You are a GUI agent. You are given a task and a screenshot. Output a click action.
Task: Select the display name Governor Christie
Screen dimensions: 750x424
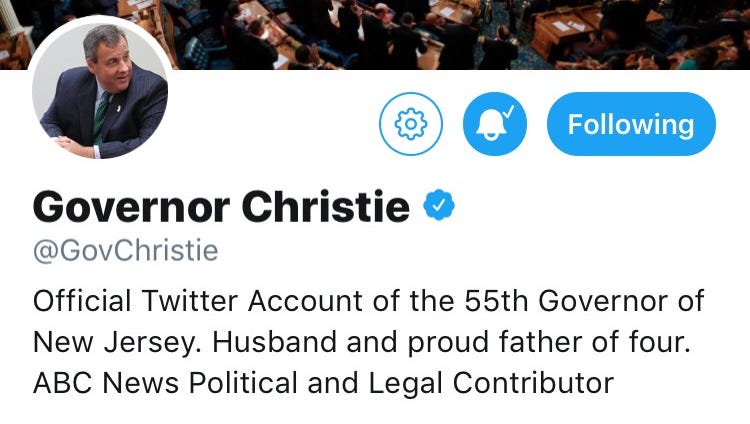(221, 207)
